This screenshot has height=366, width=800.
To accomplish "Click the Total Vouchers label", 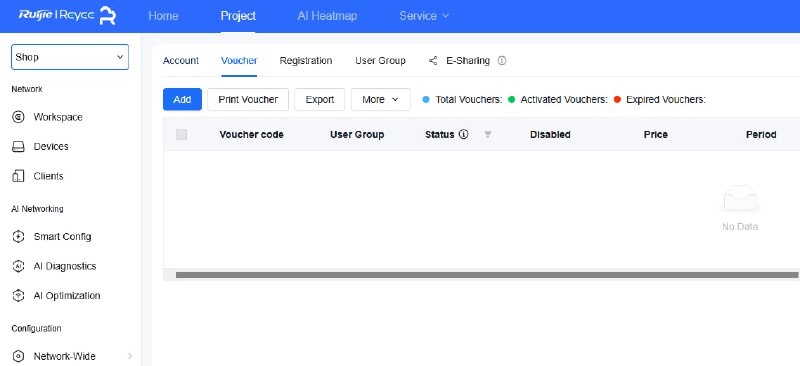I will coord(469,100).
